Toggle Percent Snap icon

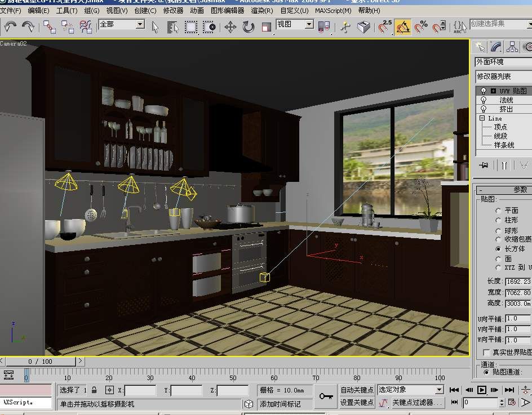(x=421, y=27)
